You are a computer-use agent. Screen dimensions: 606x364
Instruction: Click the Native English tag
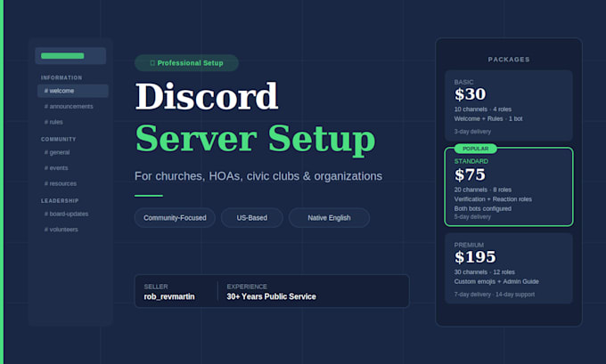point(329,218)
